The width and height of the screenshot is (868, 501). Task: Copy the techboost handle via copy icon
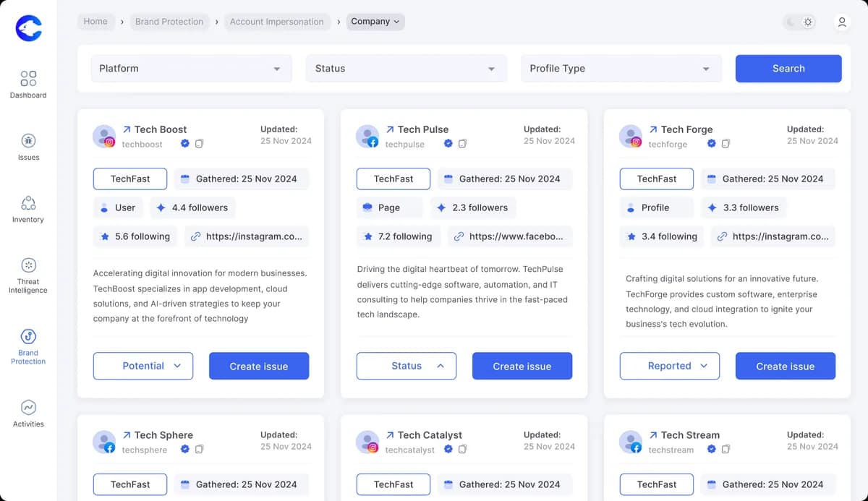[200, 144]
